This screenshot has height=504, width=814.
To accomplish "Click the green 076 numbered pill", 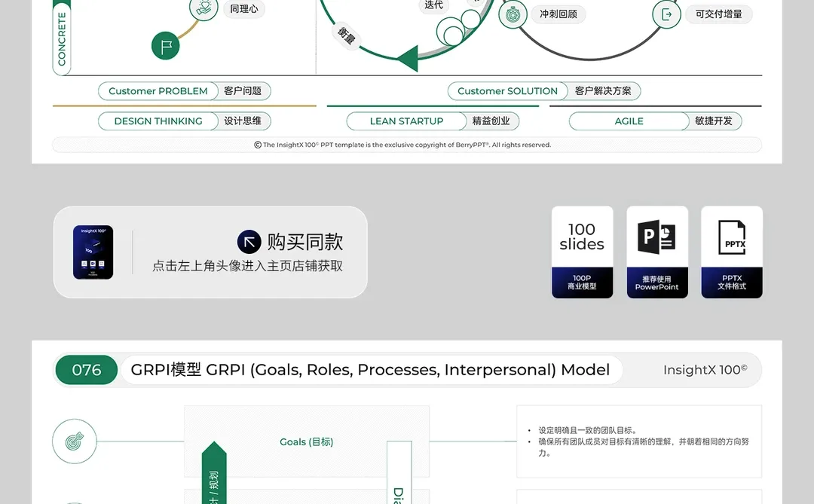I will [86, 370].
